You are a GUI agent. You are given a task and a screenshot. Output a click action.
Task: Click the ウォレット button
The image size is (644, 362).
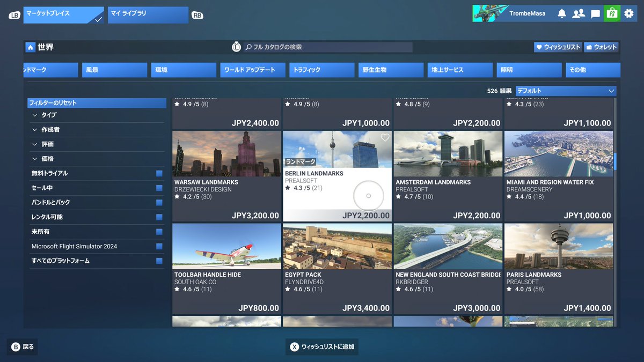602,47
